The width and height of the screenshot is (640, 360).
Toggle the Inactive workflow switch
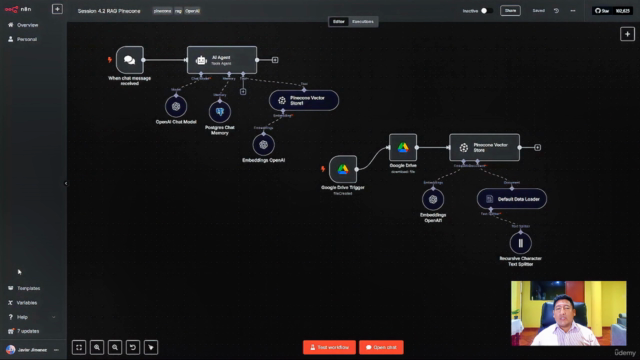click(x=486, y=11)
